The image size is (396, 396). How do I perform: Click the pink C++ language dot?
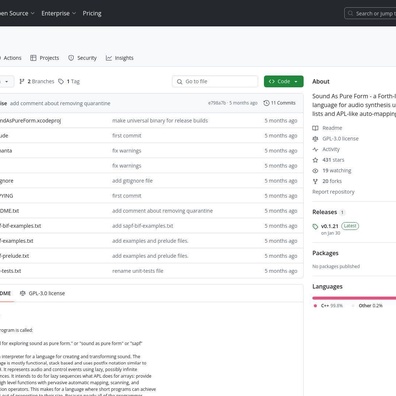(315, 306)
